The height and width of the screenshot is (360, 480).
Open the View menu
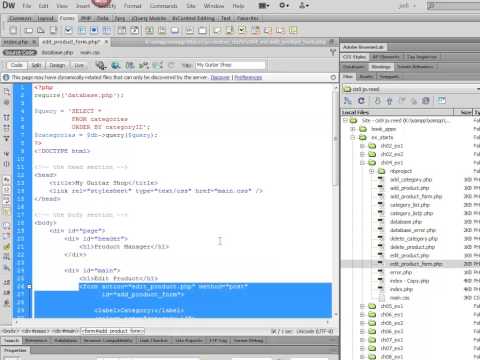[x=62, y=6]
